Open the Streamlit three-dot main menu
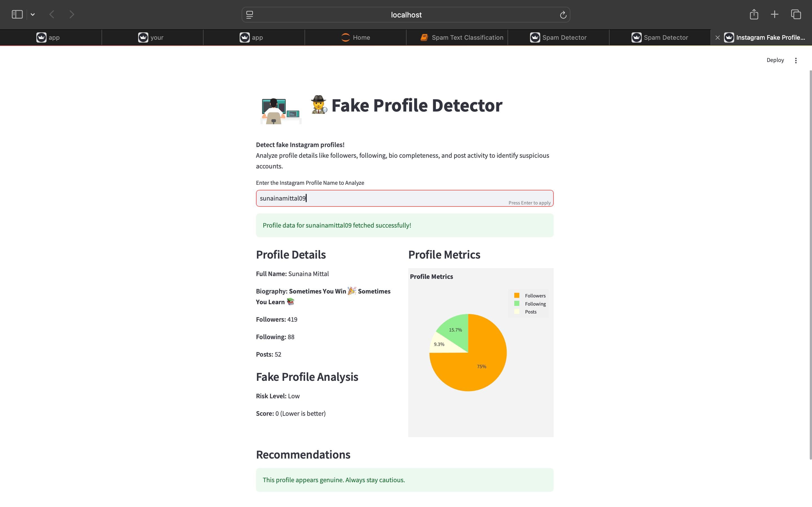Viewport: 812px width, 507px height. tap(796, 60)
